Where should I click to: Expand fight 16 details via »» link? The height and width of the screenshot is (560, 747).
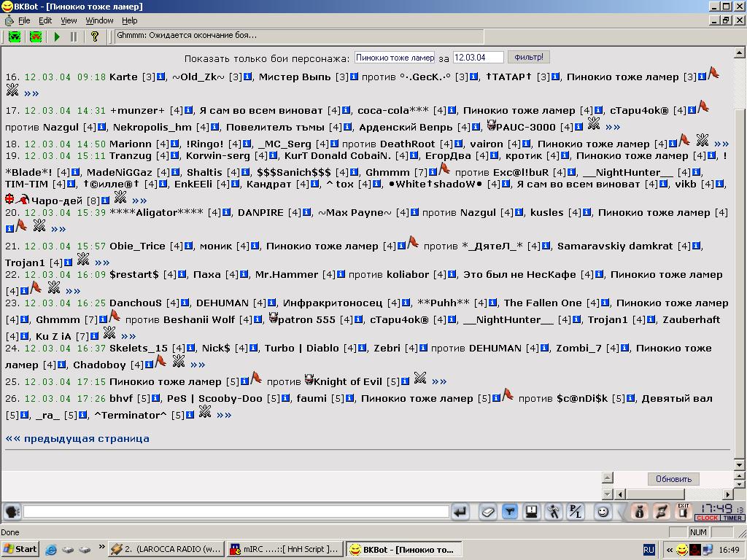pos(31,93)
